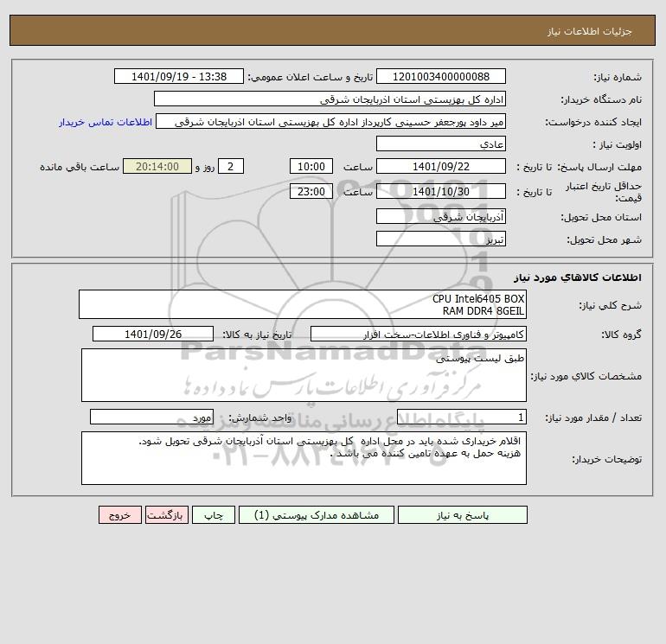Click the گروه کالا label
Image resolution: width=666 pixels, height=644 pixels.
pos(621,335)
